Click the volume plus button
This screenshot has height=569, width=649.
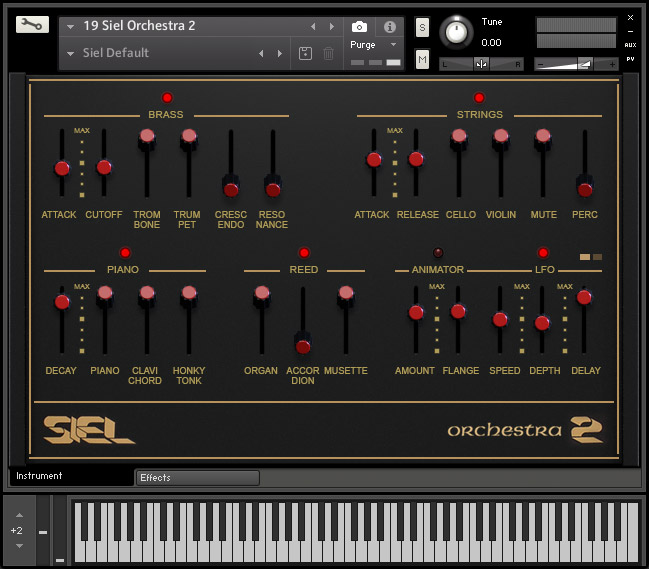611,64
